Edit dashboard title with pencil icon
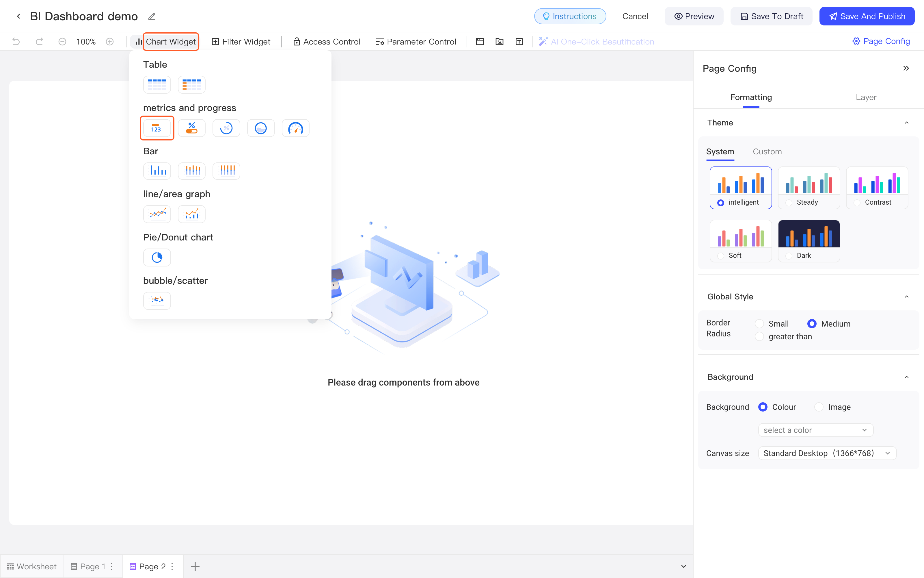This screenshot has height=578, width=924. tap(152, 16)
